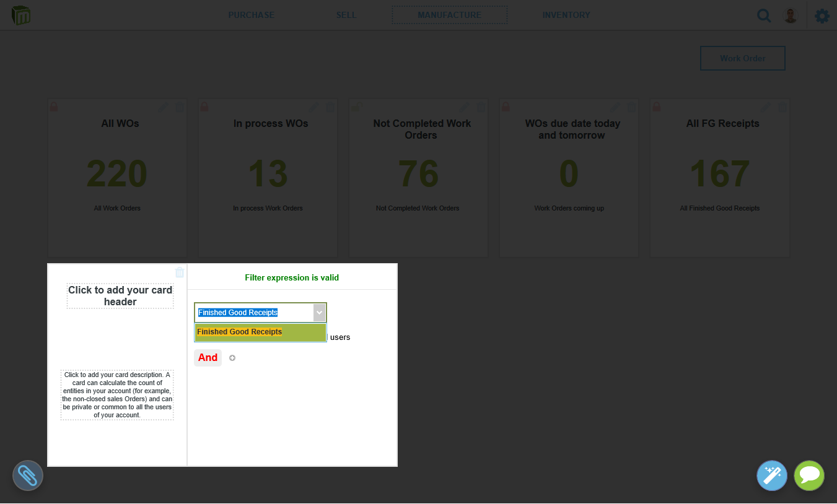Click the 'All WOs' card title
Screen dimensions: 837x504
click(120, 123)
